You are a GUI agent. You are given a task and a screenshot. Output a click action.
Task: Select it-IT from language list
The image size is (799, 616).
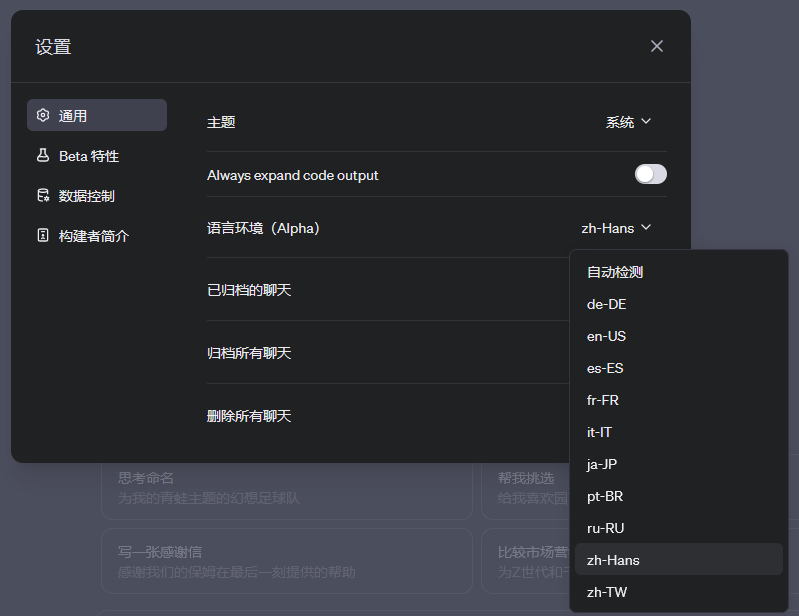600,432
